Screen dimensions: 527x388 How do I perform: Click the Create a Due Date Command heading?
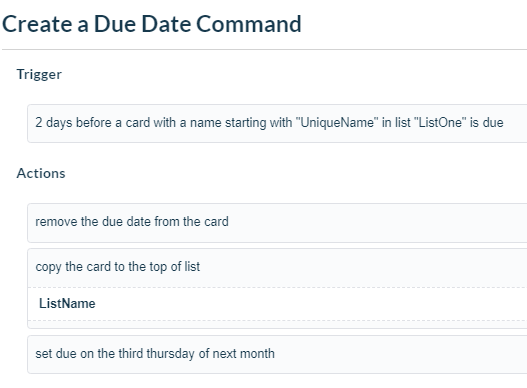tap(152, 24)
